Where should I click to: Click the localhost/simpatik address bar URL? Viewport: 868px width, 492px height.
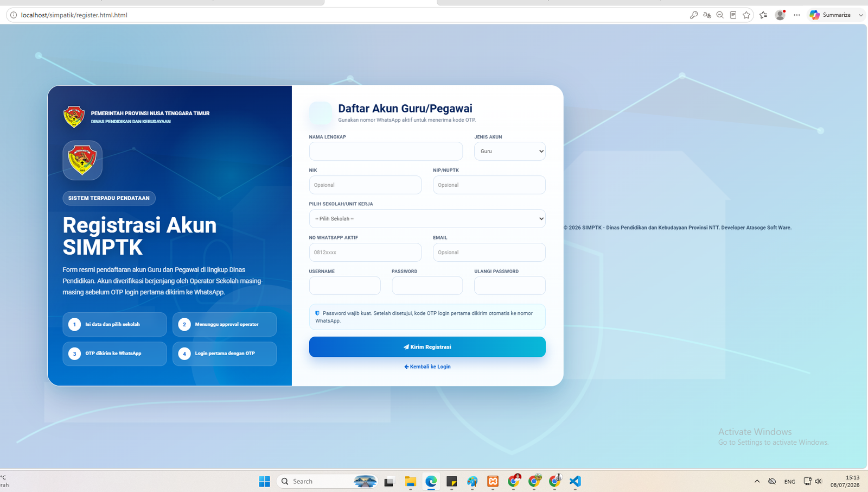(x=74, y=15)
